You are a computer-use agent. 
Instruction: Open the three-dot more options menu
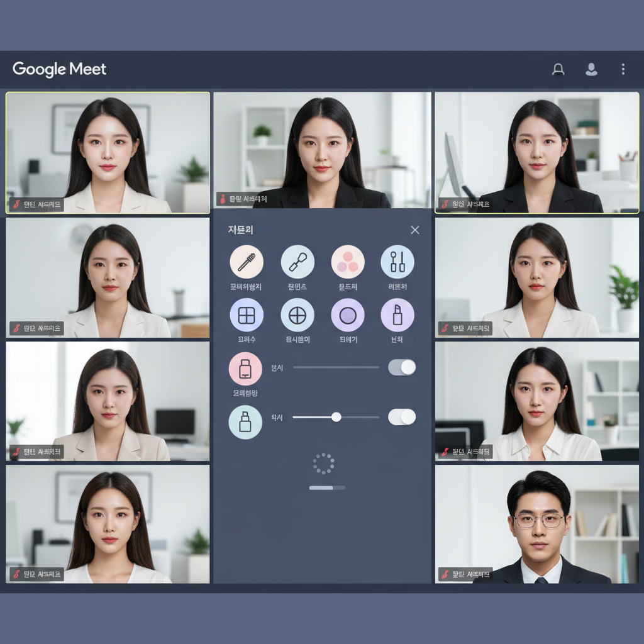pyautogui.click(x=623, y=69)
